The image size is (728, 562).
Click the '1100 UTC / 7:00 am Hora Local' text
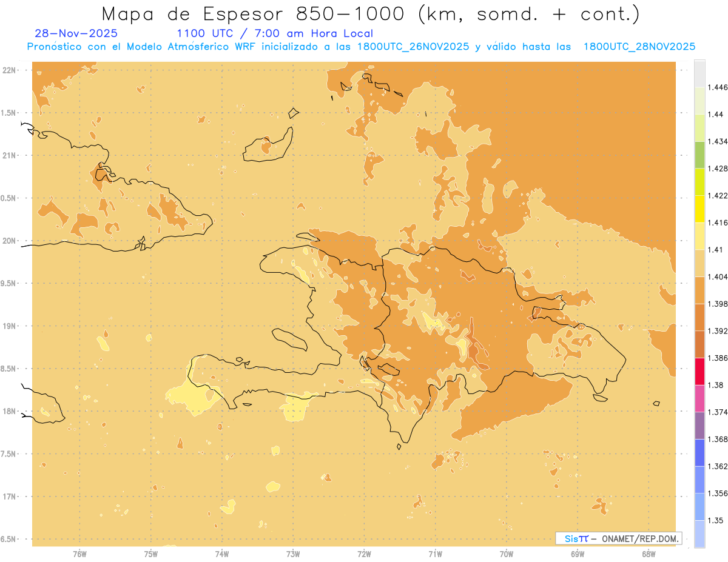(275, 34)
